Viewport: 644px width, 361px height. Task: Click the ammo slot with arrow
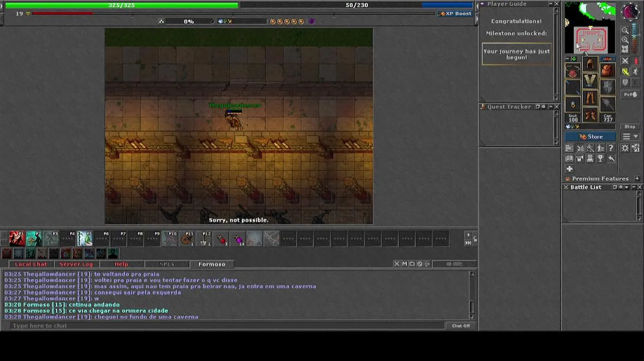click(x=608, y=104)
